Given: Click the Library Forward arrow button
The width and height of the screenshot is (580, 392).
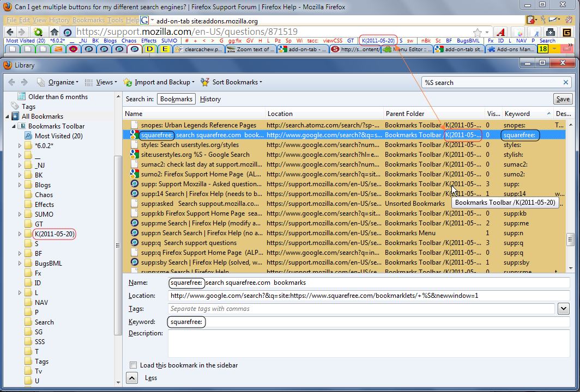Looking at the screenshot, I should pos(25,82).
